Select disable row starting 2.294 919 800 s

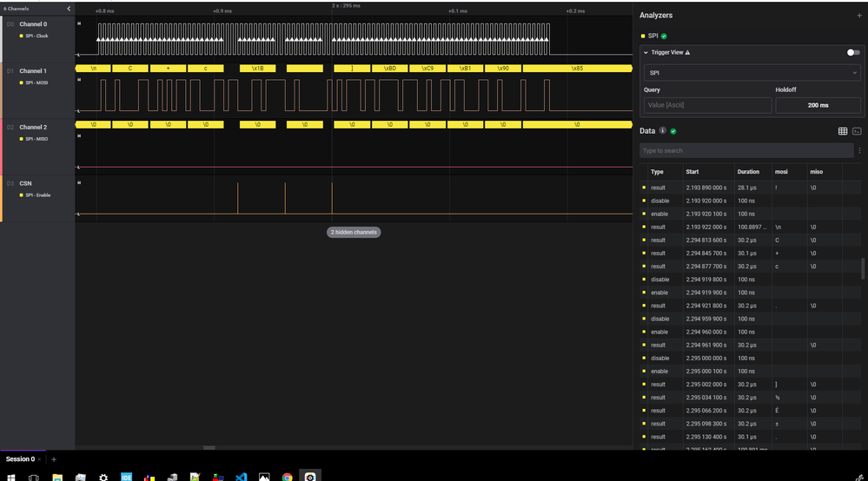pos(751,280)
